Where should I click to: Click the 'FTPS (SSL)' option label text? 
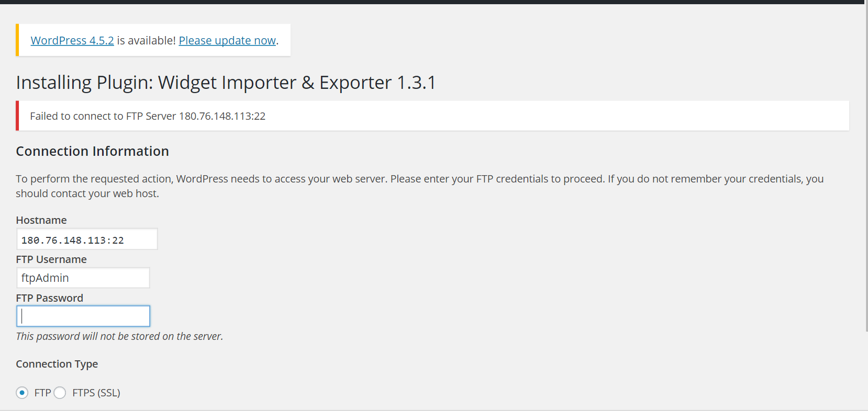[96, 393]
